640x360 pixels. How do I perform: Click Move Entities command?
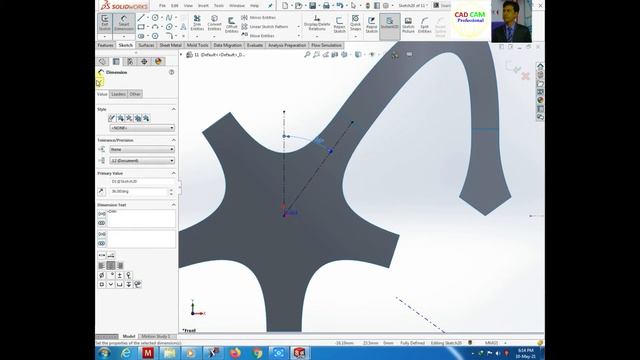(x=258, y=36)
